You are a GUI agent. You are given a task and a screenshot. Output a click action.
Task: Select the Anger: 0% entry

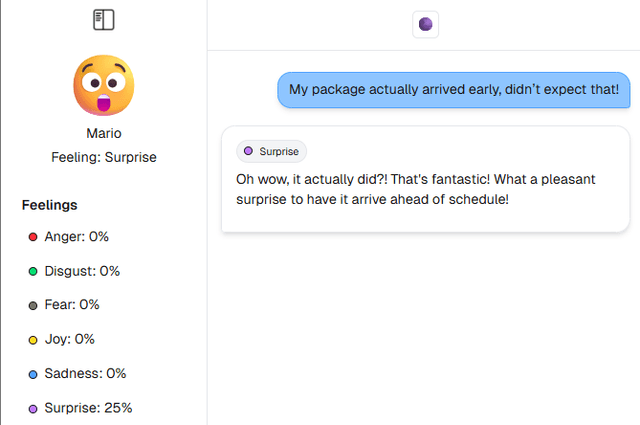coord(76,237)
